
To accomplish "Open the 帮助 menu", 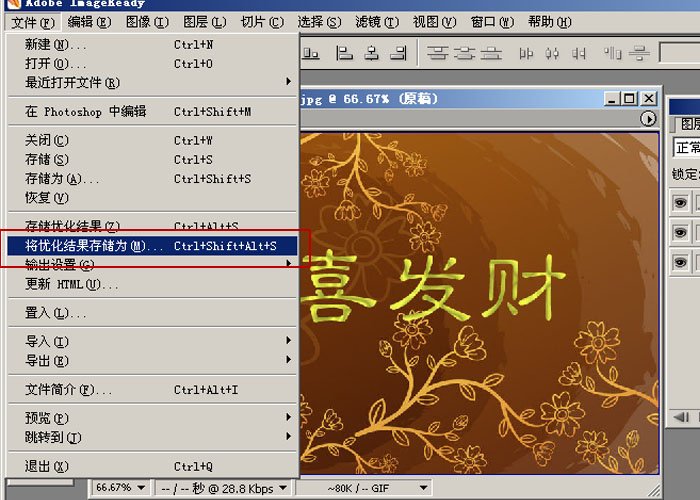I will [x=550, y=22].
